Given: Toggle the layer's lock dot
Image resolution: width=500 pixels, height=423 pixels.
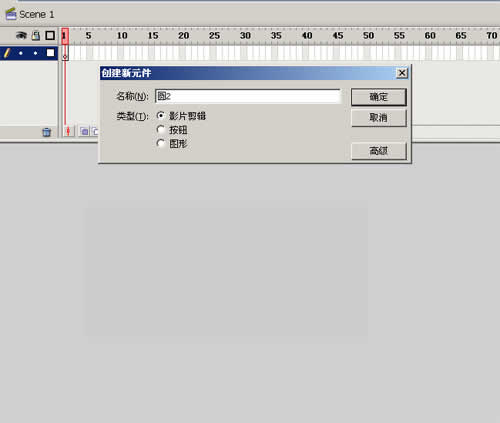Looking at the screenshot, I should coord(36,53).
